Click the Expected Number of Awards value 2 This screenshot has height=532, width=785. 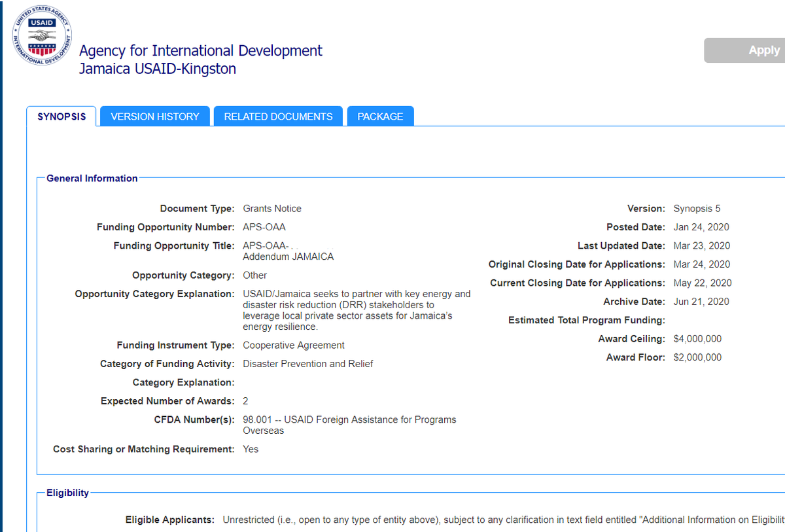[x=245, y=401]
